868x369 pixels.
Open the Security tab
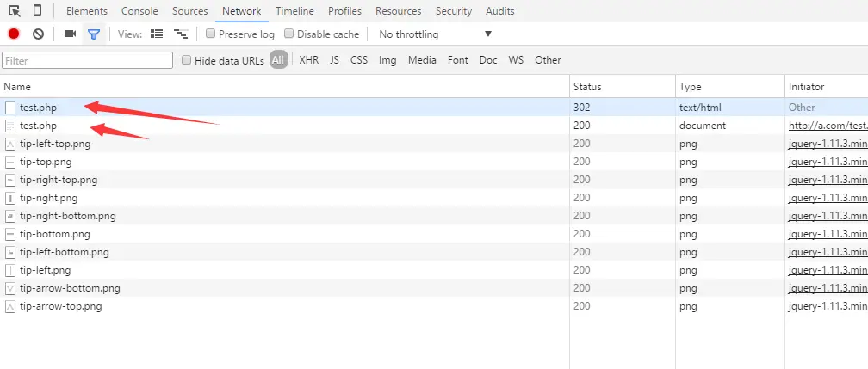point(454,11)
